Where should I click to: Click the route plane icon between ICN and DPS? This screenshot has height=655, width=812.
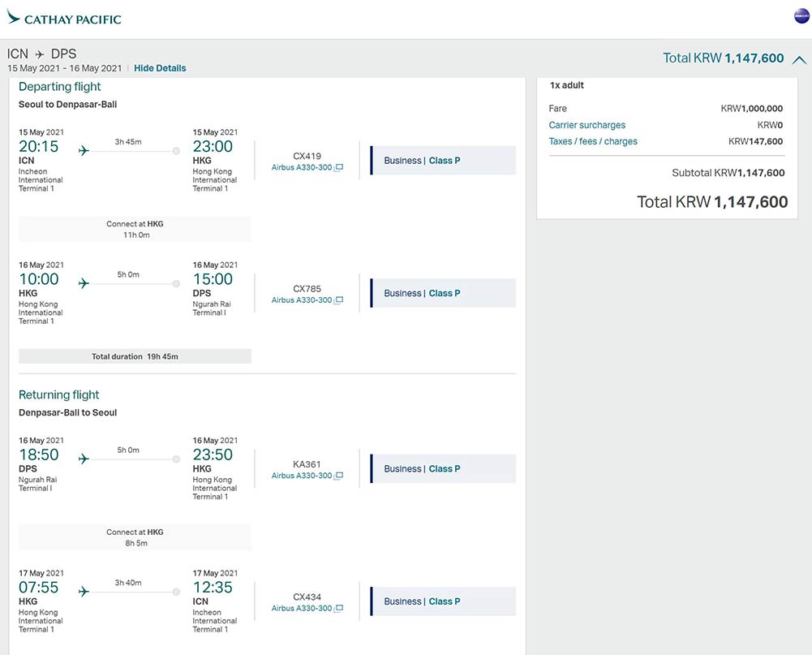[x=40, y=54]
